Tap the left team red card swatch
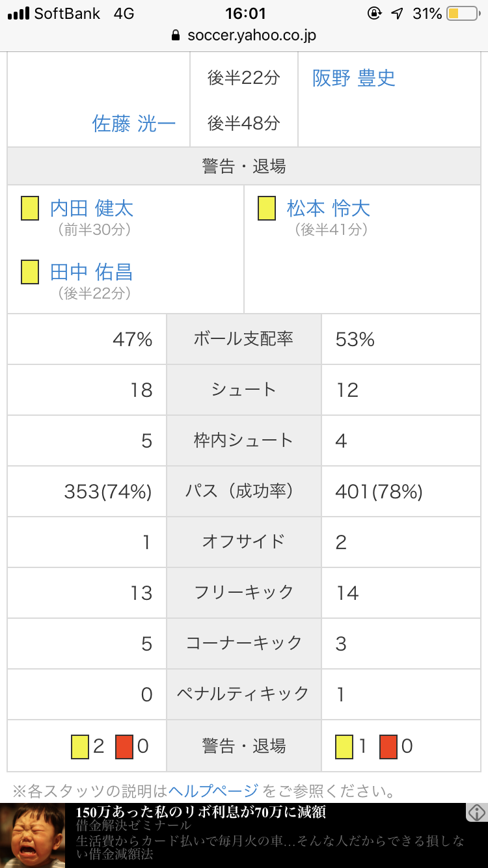The height and width of the screenshot is (868, 488). [x=124, y=746]
